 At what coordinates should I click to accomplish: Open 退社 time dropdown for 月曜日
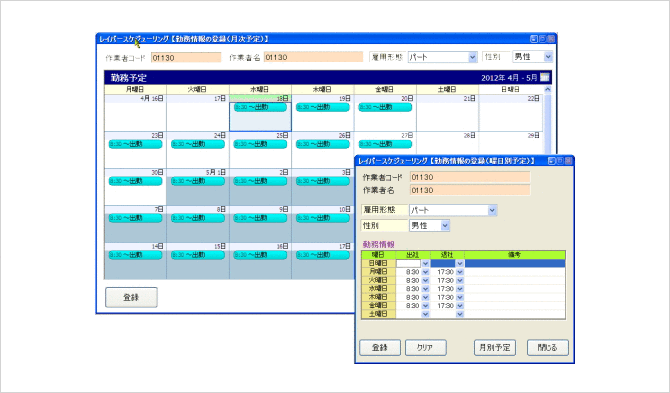coord(460,272)
